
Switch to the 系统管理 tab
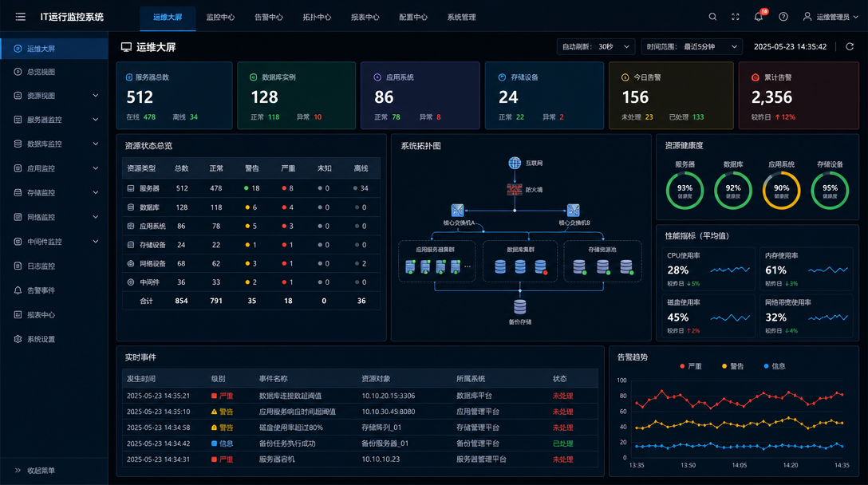coord(461,18)
